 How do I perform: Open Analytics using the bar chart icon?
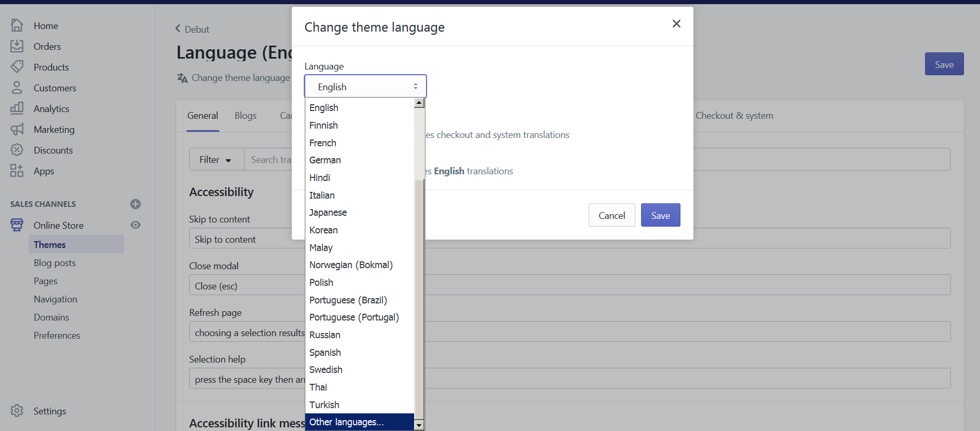coord(17,108)
